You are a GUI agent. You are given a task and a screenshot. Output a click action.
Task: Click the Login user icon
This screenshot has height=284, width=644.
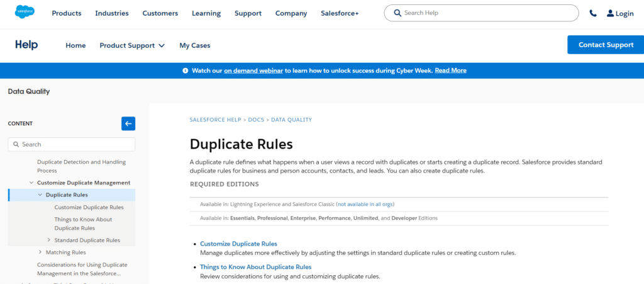pos(610,13)
